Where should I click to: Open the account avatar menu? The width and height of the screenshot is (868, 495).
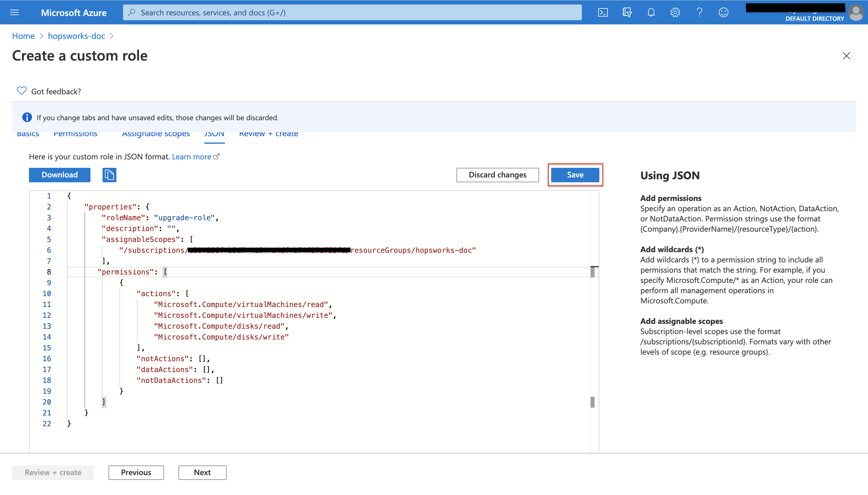pyautogui.click(x=856, y=13)
